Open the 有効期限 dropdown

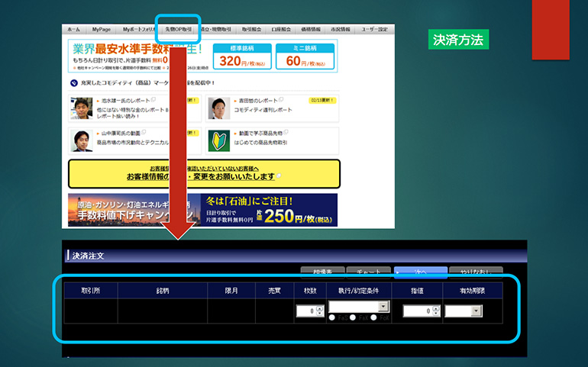coord(477,311)
